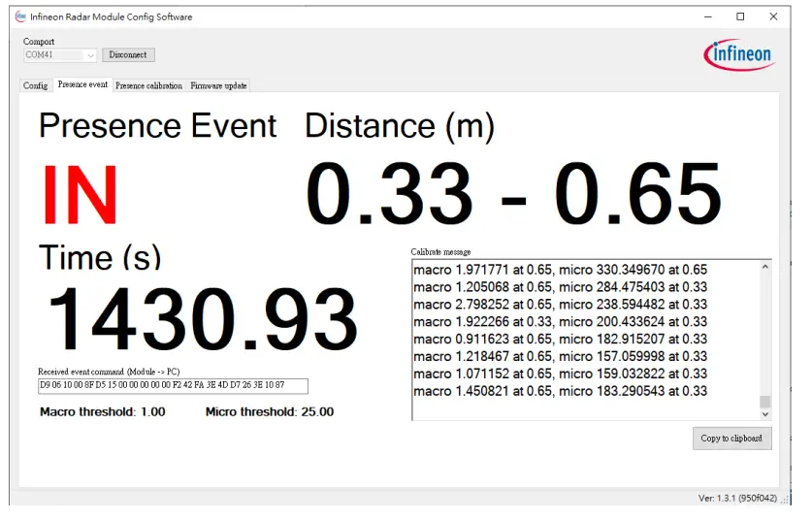Go to the Firmware update tab

[218, 86]
